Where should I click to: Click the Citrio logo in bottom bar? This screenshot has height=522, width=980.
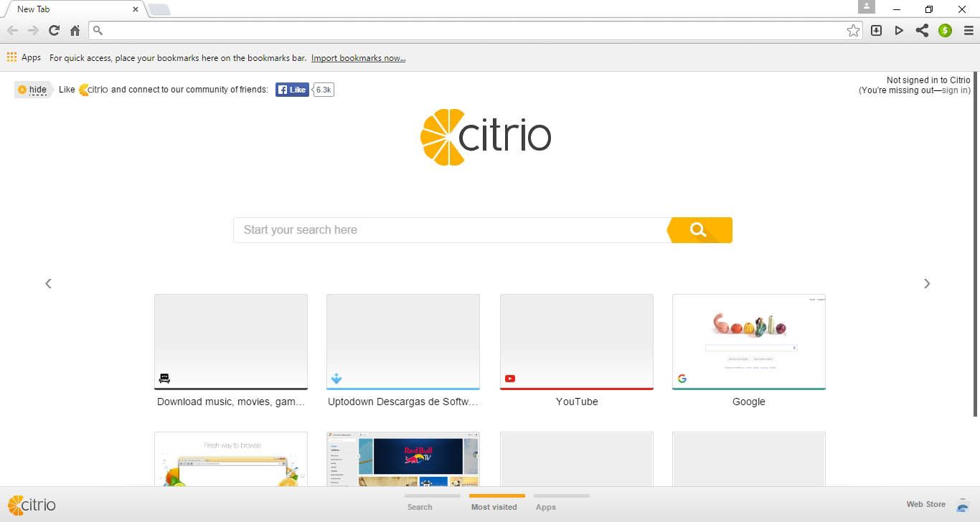pyautogui.click(x=32, y=505)
